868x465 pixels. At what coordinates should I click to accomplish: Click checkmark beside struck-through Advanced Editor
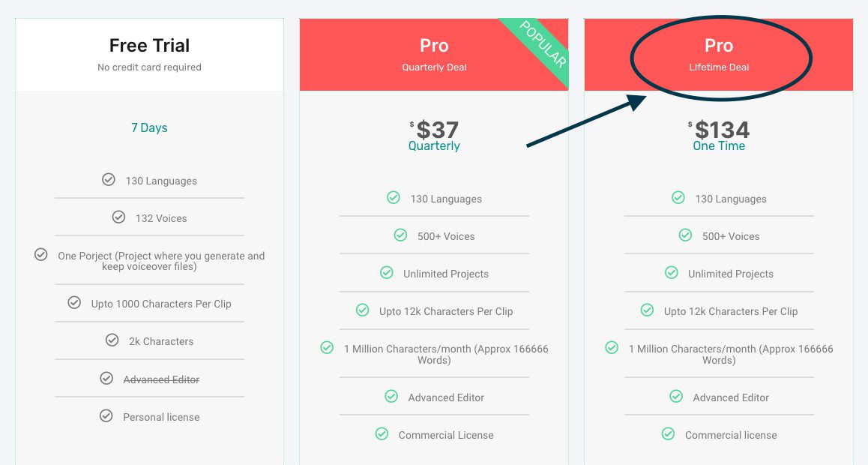coord(106,379)
